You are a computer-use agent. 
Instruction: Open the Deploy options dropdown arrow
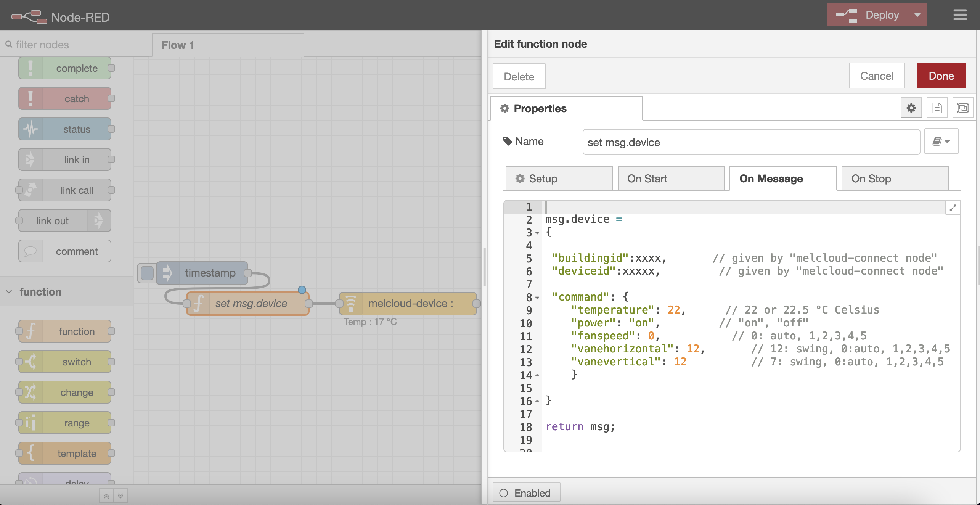(x=917, y=15)
